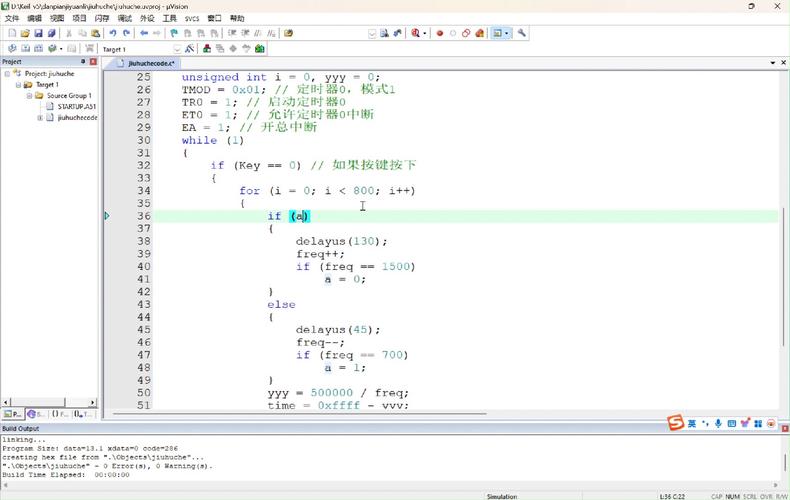The image size is (790, 500).
Task: Open the 编辑 (Edit) menu
Action: pyautogui.click(x=34, y=18)
